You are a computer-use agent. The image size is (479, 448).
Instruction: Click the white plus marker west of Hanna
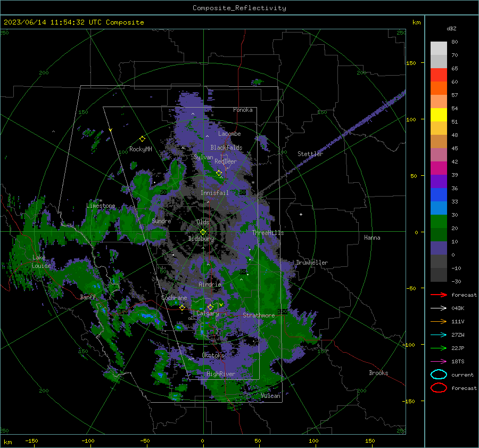tap(301, 214)
